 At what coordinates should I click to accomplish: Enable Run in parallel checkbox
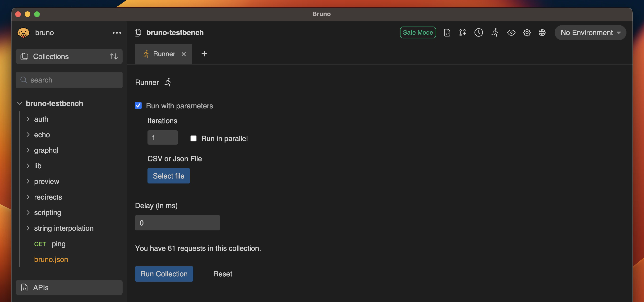(193, 138)
